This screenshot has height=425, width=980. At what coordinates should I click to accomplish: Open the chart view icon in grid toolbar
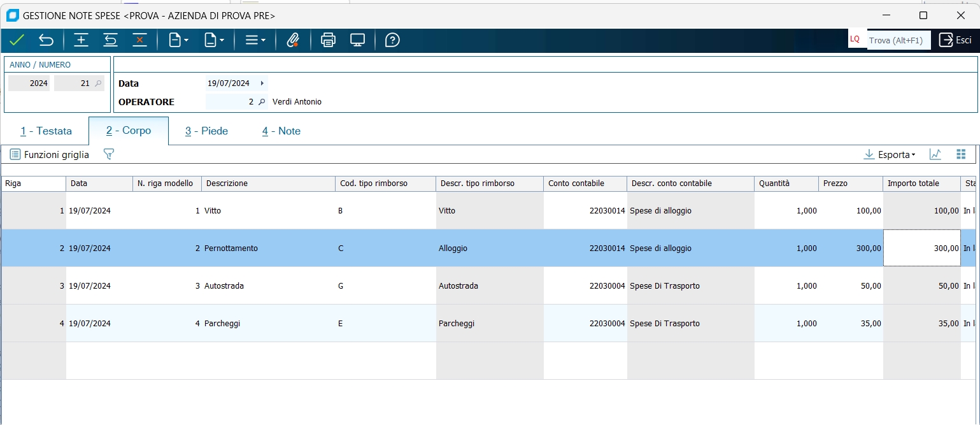coord(935,154)
